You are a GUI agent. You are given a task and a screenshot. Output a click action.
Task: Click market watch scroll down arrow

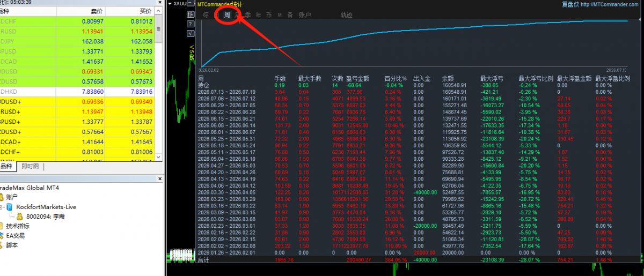pos(158,157)
